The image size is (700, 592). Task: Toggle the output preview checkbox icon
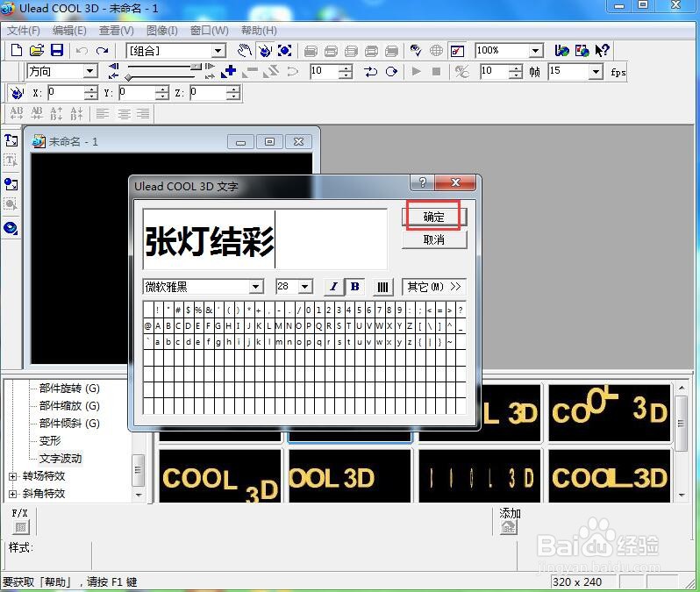click(x=457, y=51)
